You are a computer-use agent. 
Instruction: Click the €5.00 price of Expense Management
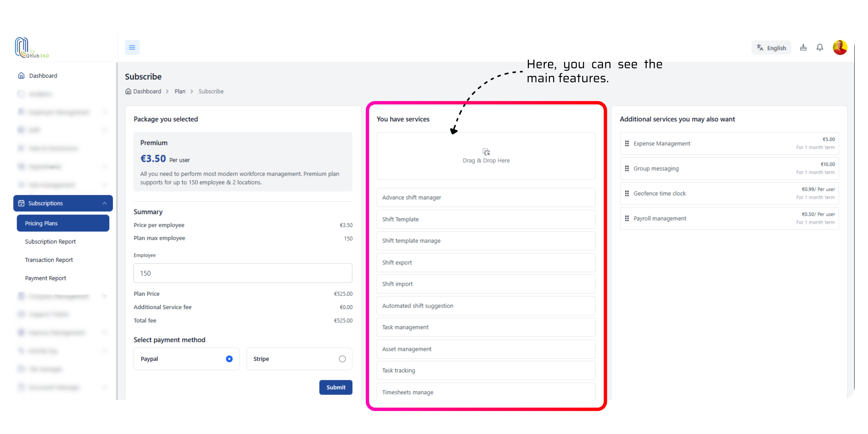click(829, 139)
